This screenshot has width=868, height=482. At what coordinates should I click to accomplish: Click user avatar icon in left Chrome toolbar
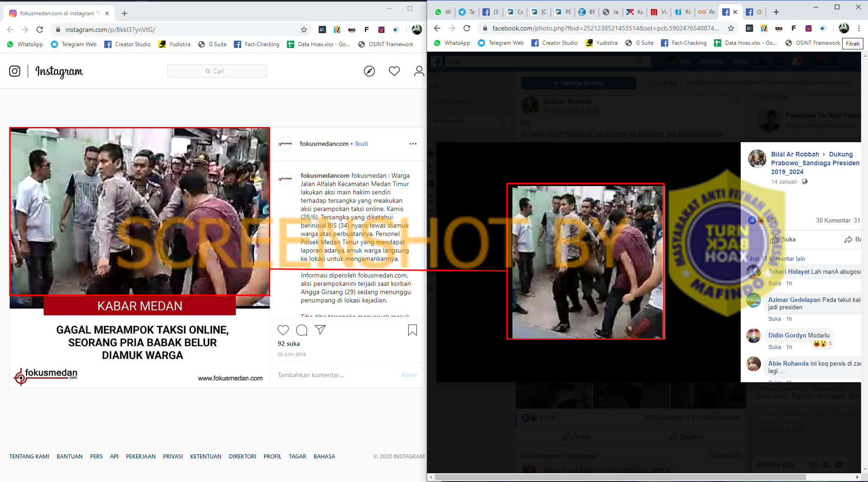(x=416, y=30)
